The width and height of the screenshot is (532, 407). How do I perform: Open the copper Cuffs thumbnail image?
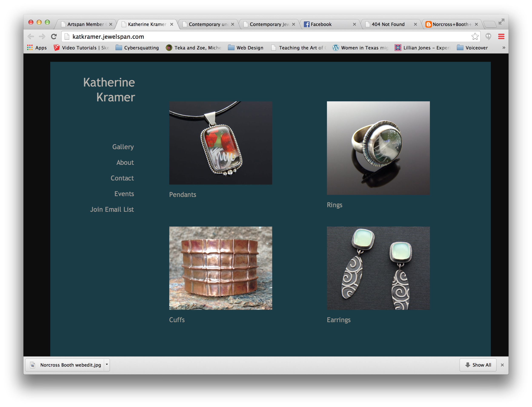(x=220, y=268)
